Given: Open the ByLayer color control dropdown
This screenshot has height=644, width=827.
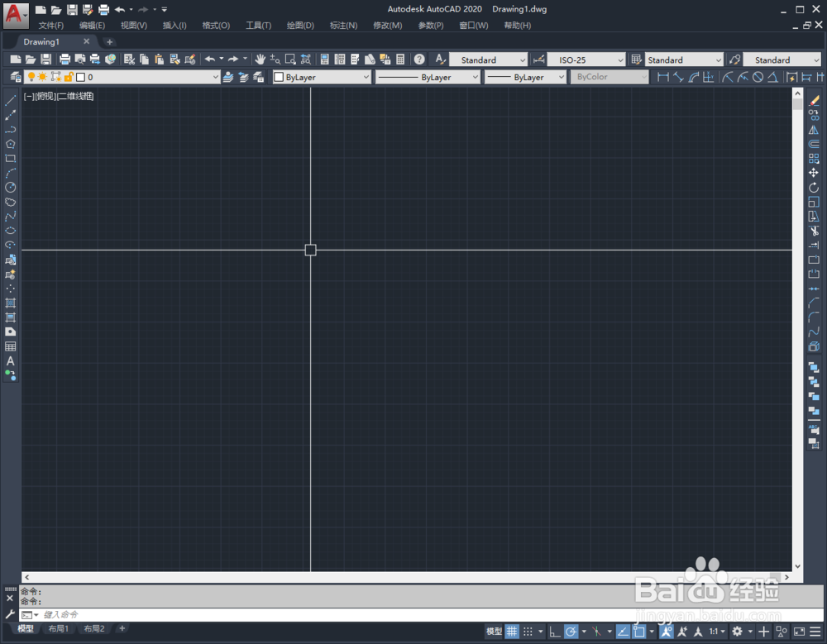Looking at the screenshot, I should point(366,77).
